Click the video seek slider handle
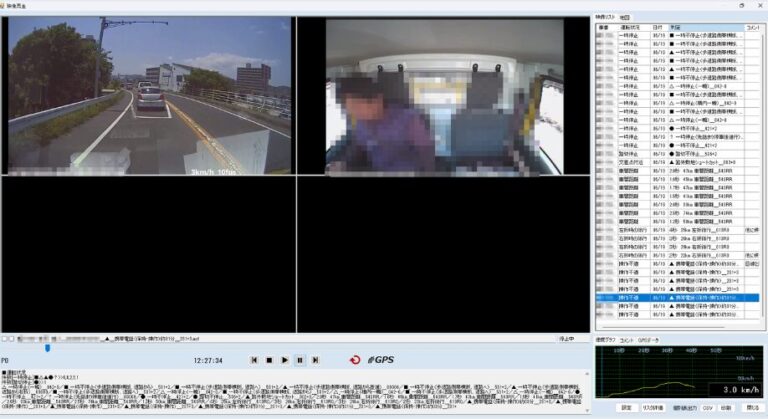 coord(47,348)
